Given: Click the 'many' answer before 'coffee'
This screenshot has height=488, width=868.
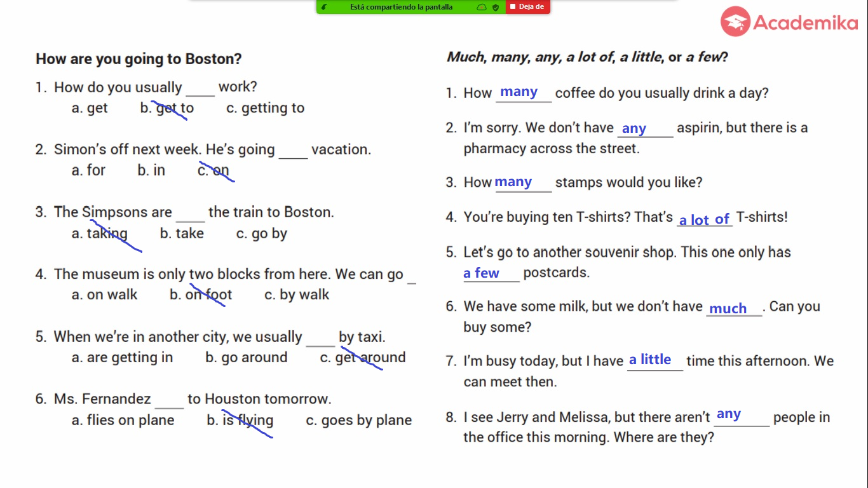Looking at the screenshot, I should tap(519, 92).
